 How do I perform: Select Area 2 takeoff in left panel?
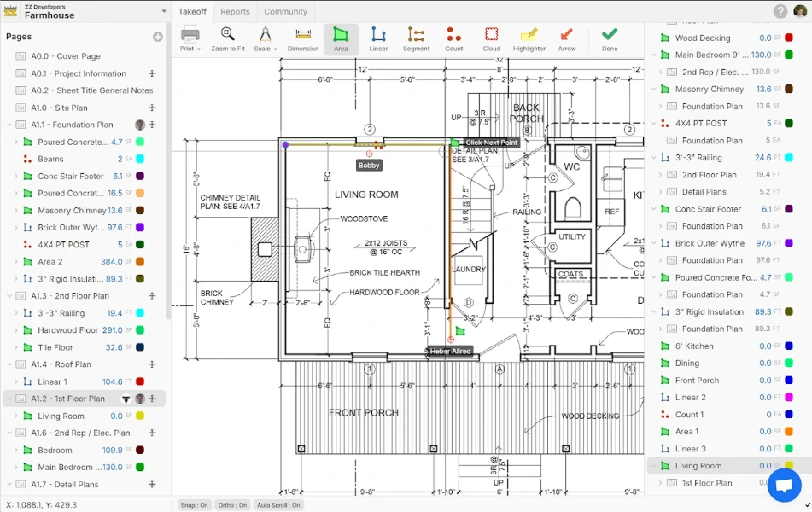[x=50, y=262]
